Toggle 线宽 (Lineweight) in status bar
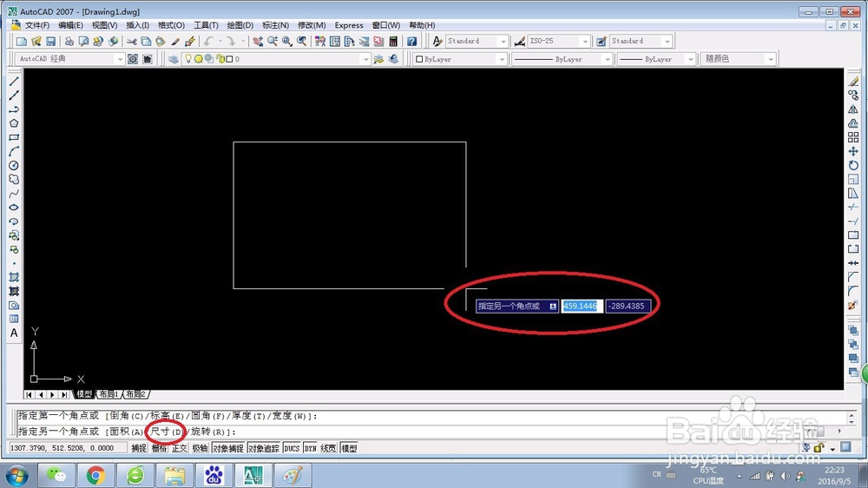The height and width of the screenshot is (488, 868). (x=328, y=448)
